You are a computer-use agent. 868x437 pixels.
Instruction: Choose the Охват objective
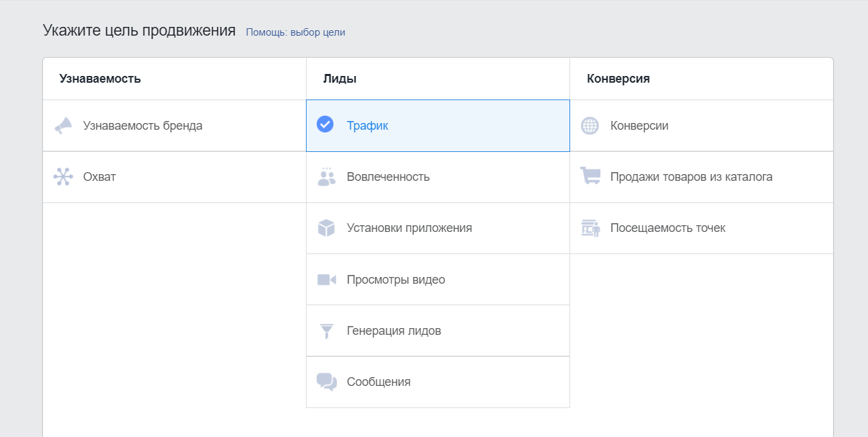tap(100, 177)
